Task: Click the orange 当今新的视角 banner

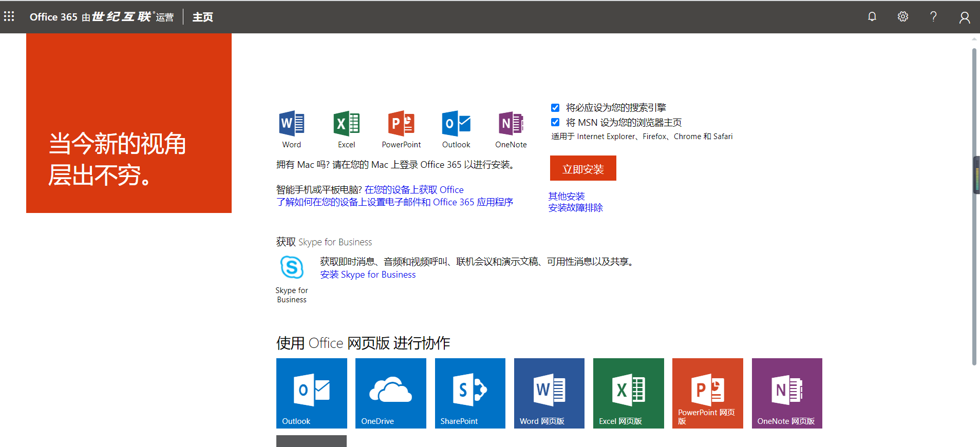Action: point(129,123)
